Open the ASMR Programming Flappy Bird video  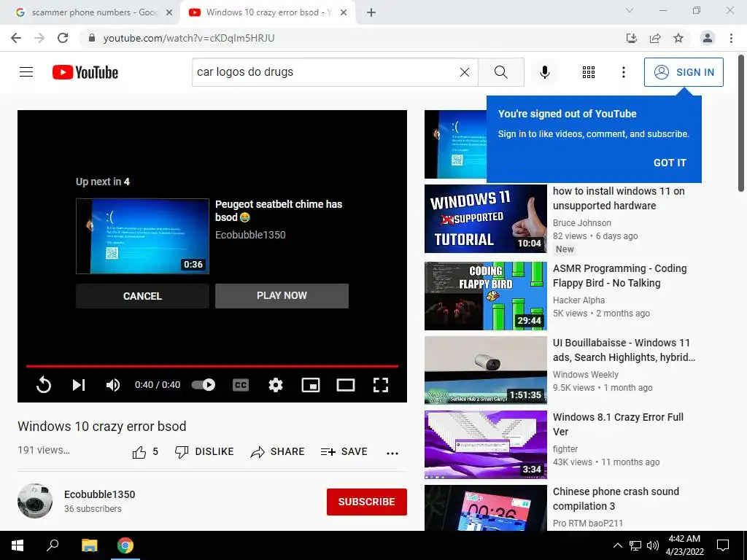[485, 296]
